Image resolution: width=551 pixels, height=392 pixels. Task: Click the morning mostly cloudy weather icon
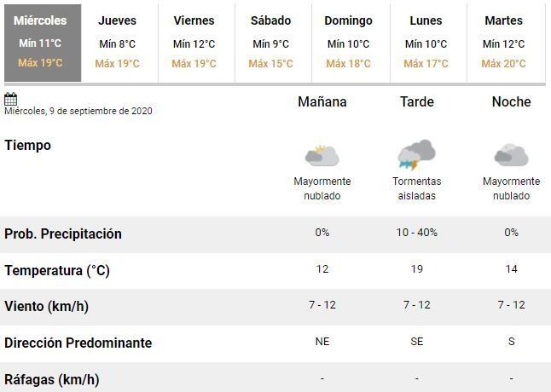pyautogui.click(x=322, y=155)
